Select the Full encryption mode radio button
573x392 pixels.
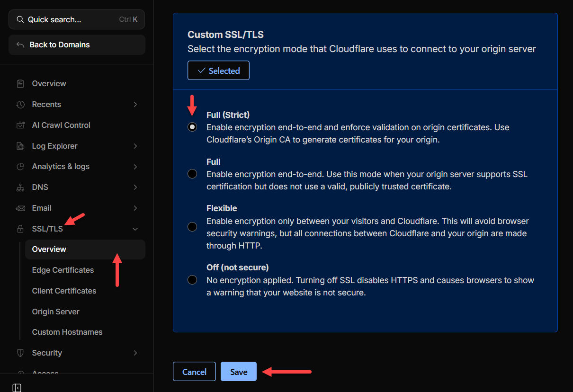192,174
